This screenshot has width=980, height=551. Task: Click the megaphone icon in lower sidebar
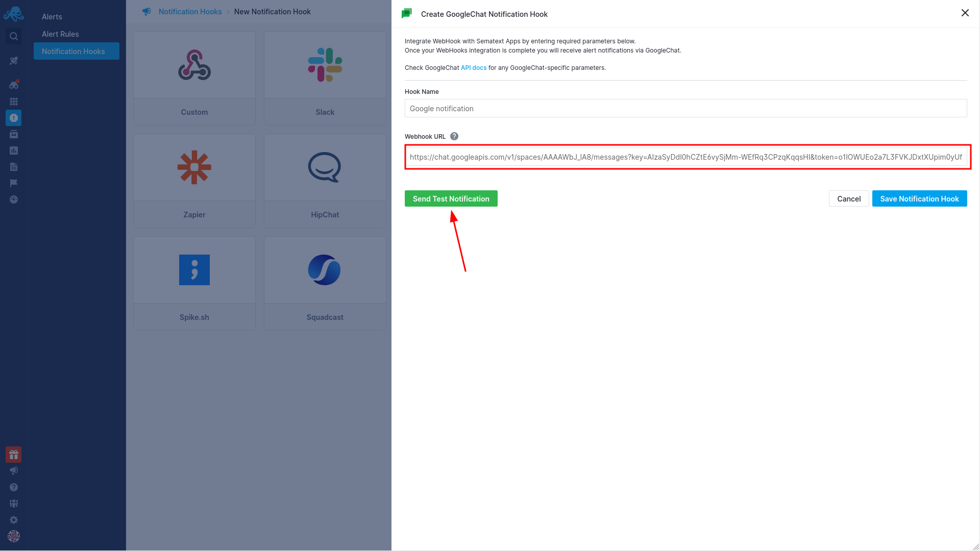14,471
